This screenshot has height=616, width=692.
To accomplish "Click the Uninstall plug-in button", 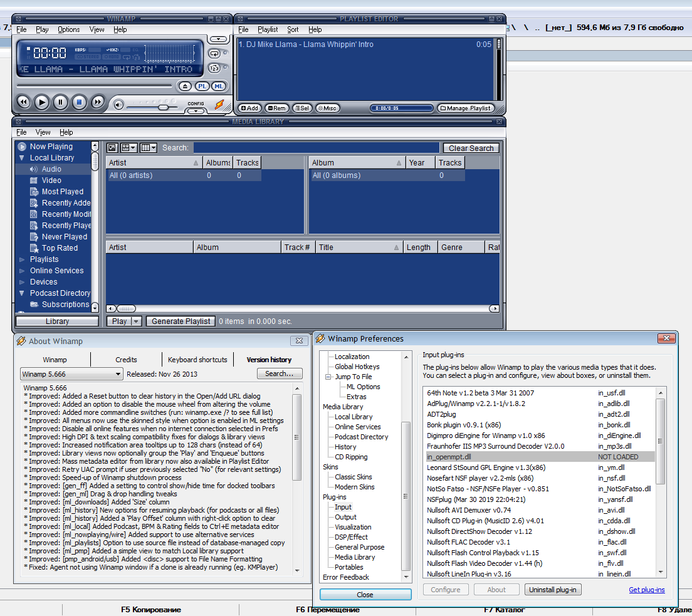I will tap(553, 590).
